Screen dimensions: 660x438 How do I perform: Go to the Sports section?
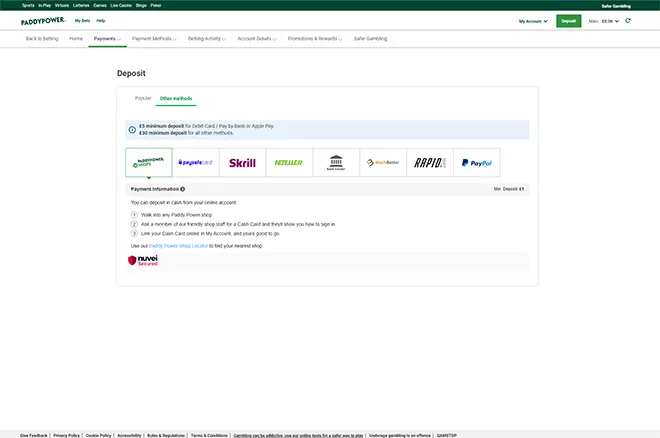click(28, 5)
